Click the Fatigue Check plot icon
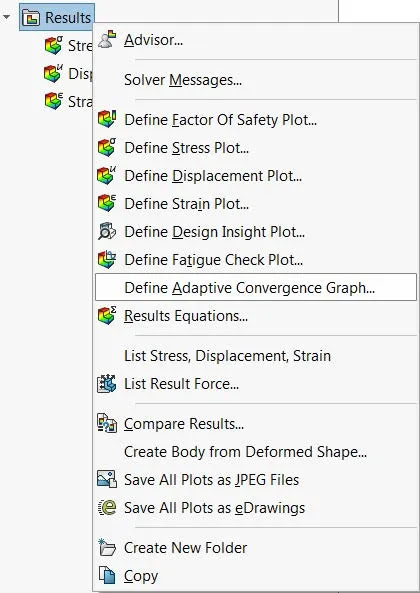 [x=107, y=259]
